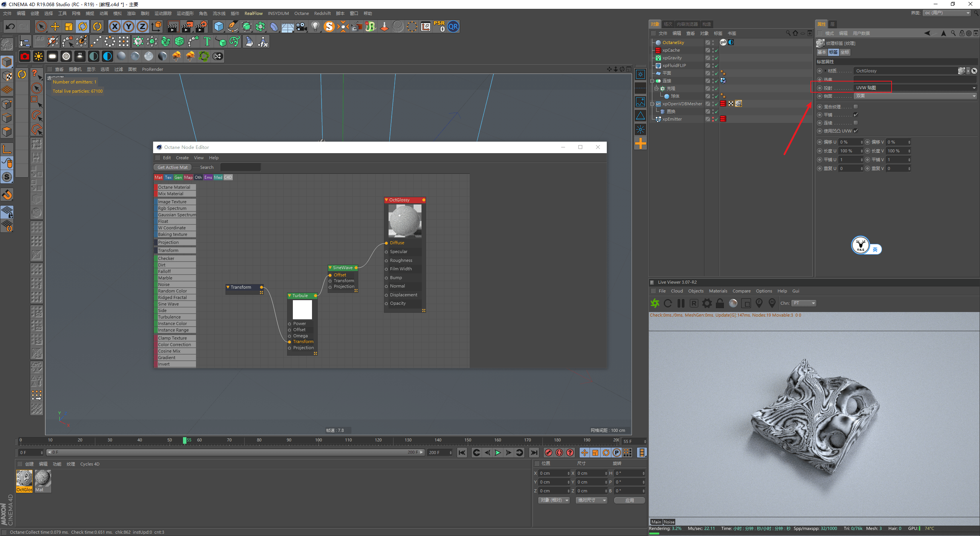This screenshot has height=536, width=980.
Task: Click the Gradient node button
Action: (175, 358)
